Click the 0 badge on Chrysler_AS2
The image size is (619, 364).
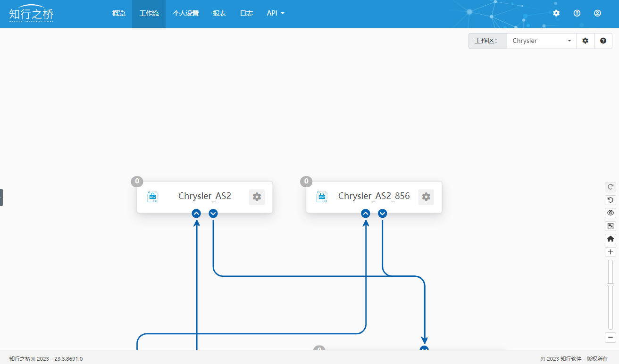click(x=137, y=181)
